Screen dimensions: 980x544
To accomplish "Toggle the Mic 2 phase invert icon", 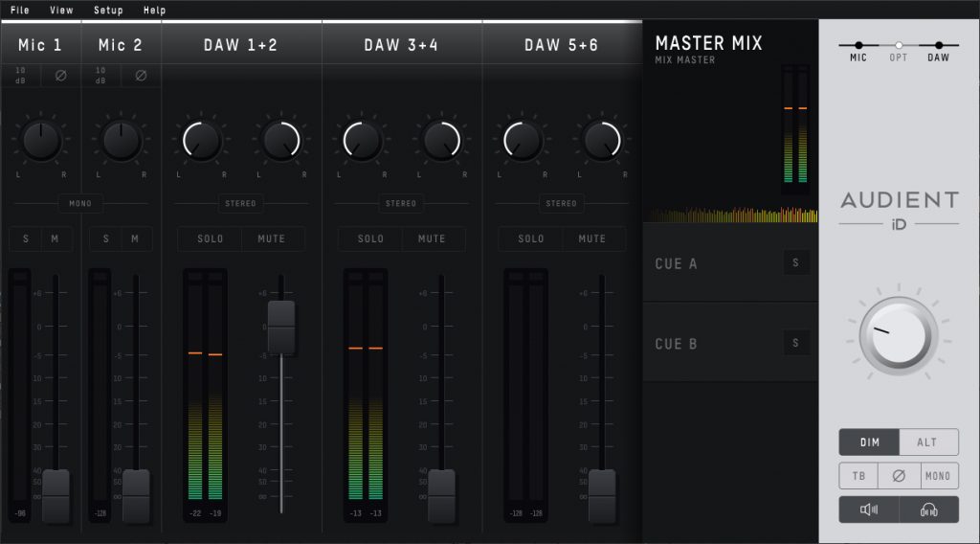I will (141, 75).
